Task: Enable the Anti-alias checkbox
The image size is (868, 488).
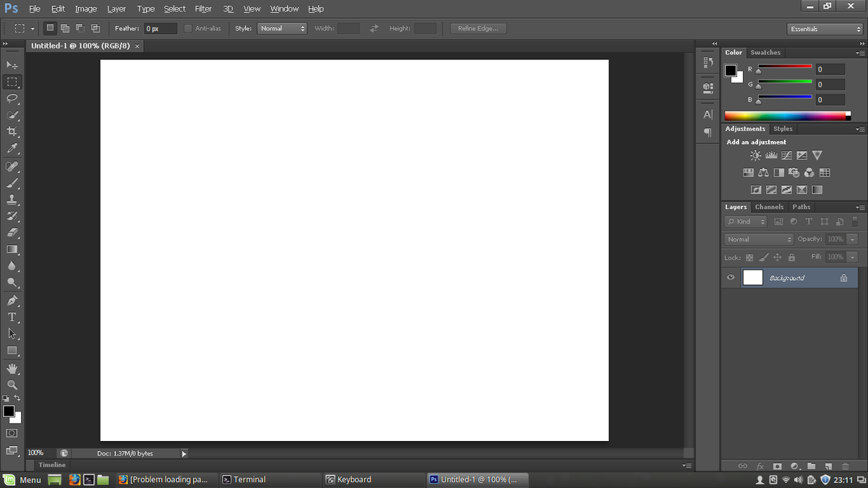Action: pyautogui.click(x=187, y=28)
